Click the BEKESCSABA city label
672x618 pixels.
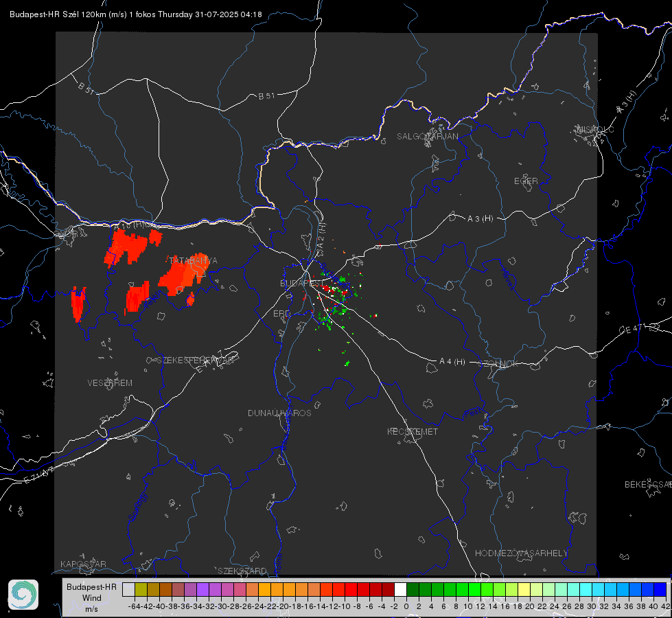648,485
